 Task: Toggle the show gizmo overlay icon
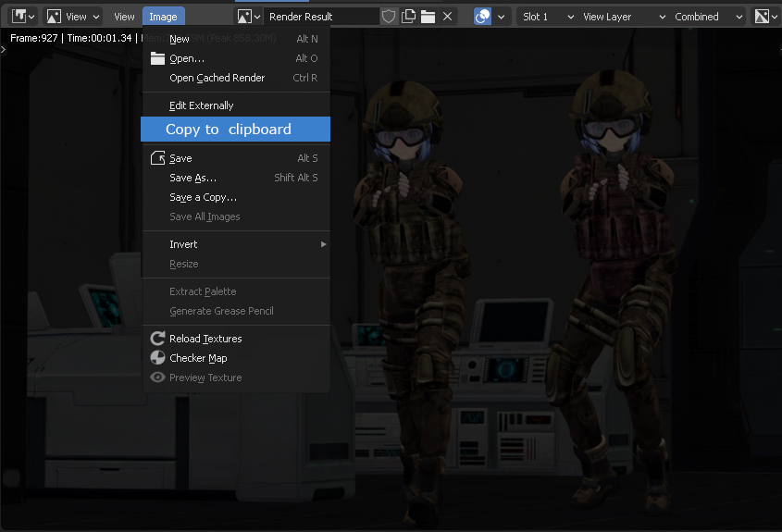coord(482,17)
